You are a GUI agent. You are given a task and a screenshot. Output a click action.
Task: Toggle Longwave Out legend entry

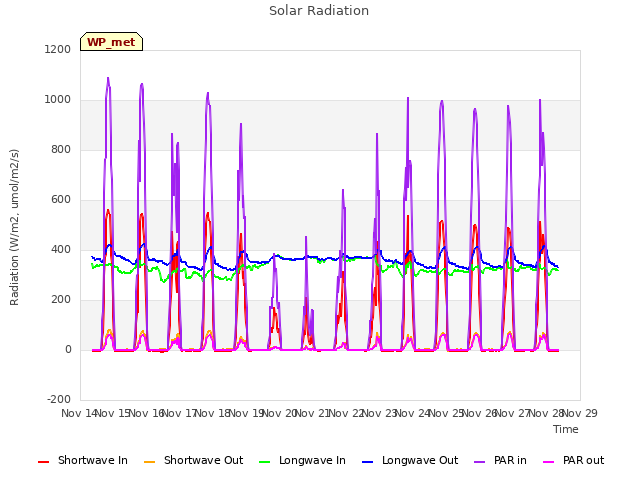pos(410,460)
